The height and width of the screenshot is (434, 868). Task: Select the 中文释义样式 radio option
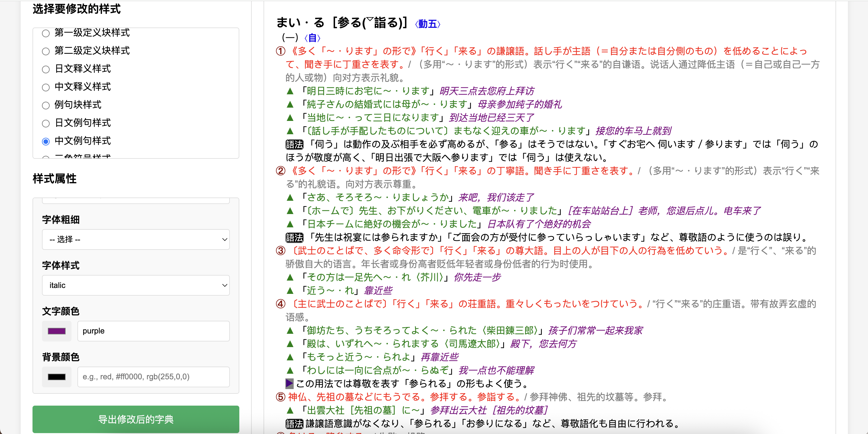point(46,88)
